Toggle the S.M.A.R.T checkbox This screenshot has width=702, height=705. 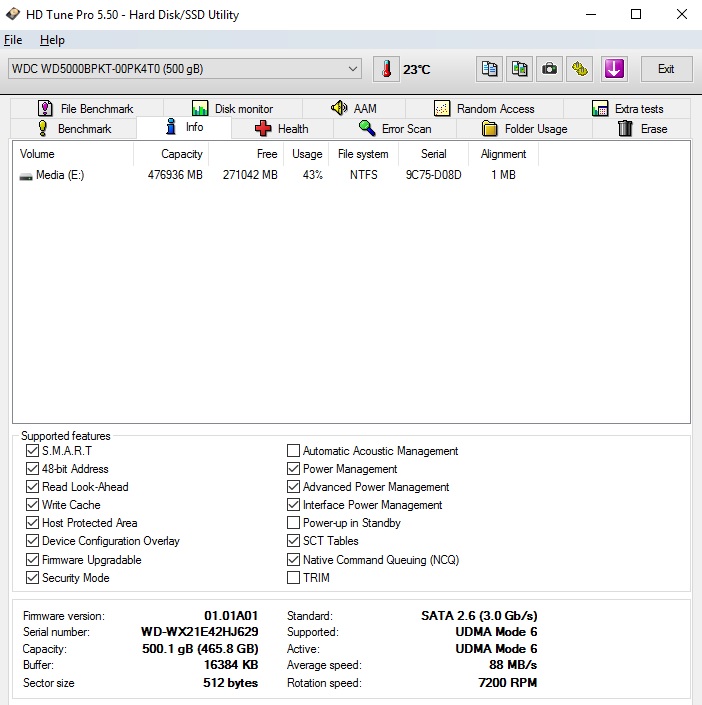33,451
